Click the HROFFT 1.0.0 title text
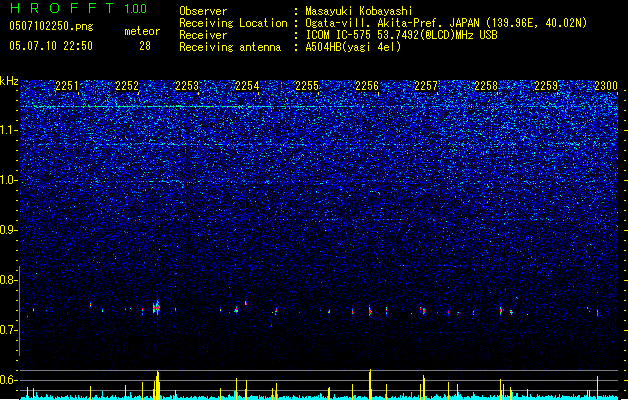 point(79,8)
